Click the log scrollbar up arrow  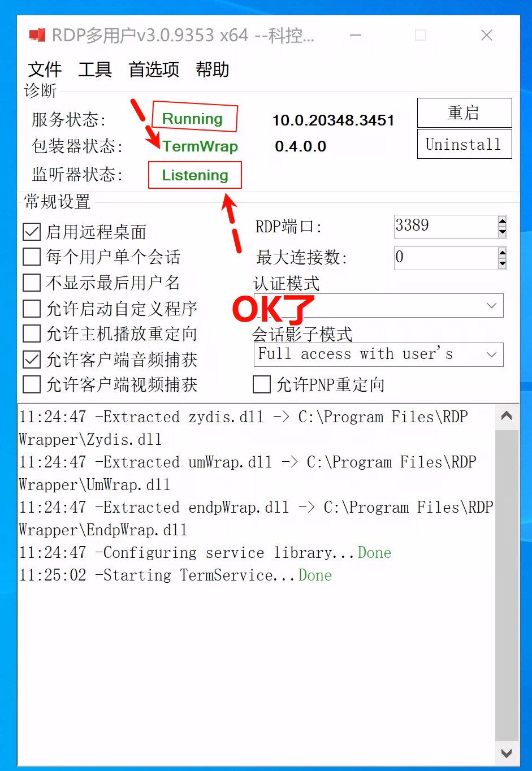pyautogui.click(x=507, y=417)
